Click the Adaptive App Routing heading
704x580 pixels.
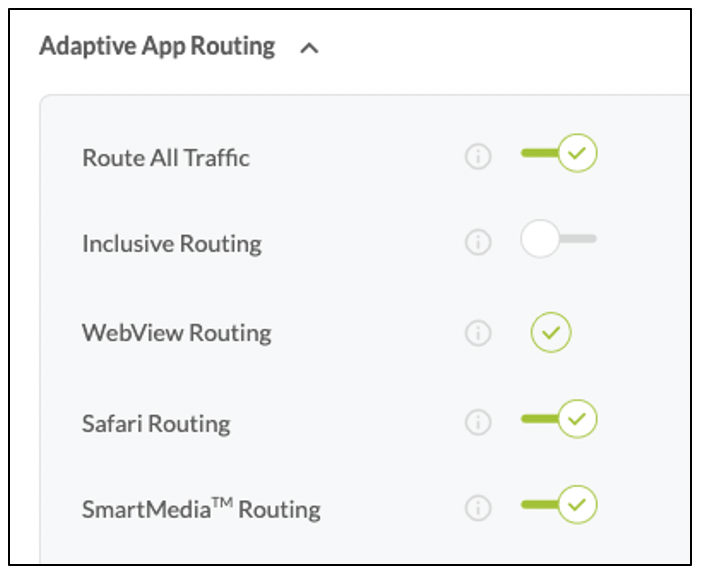pyautogui.click(x=157, y=47)
